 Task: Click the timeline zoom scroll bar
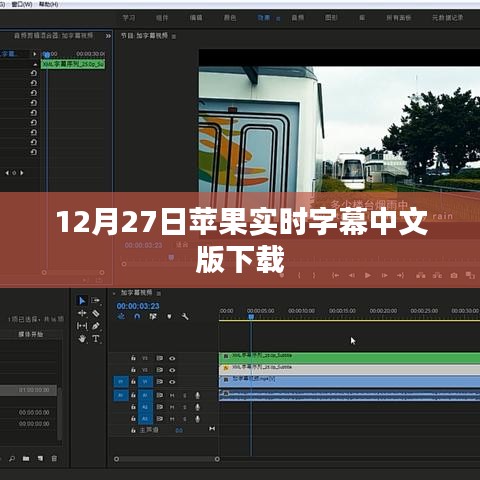pos(167,459)
